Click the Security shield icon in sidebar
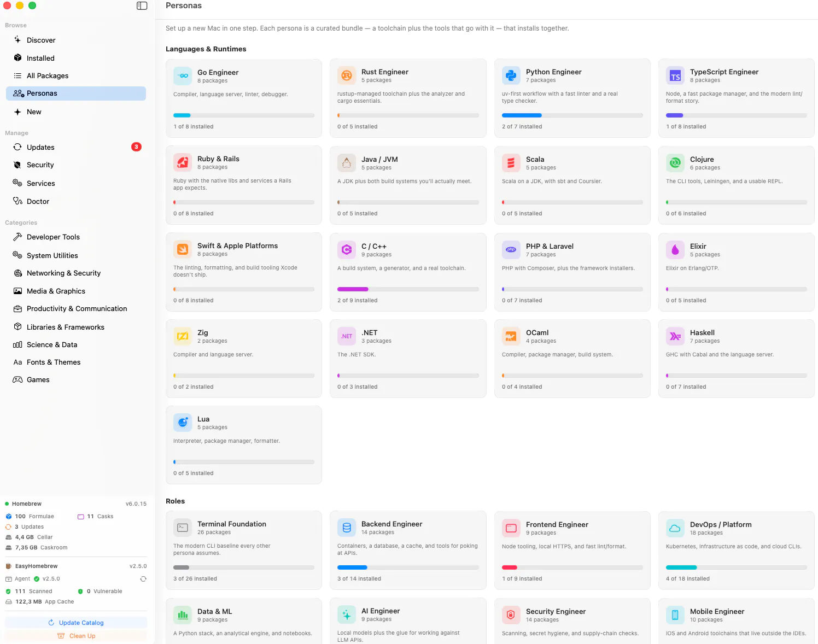Viewport: 818px width, 644px height. click(x=17, y=165)
